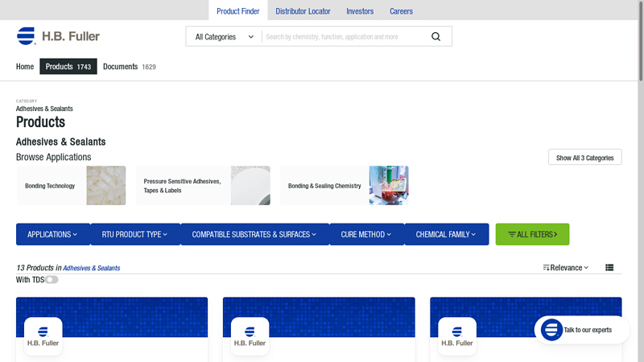This screenshot has width=644, height=362.
Task: Expand the RTU Product Type filter
Action: [x=135, y=234]
